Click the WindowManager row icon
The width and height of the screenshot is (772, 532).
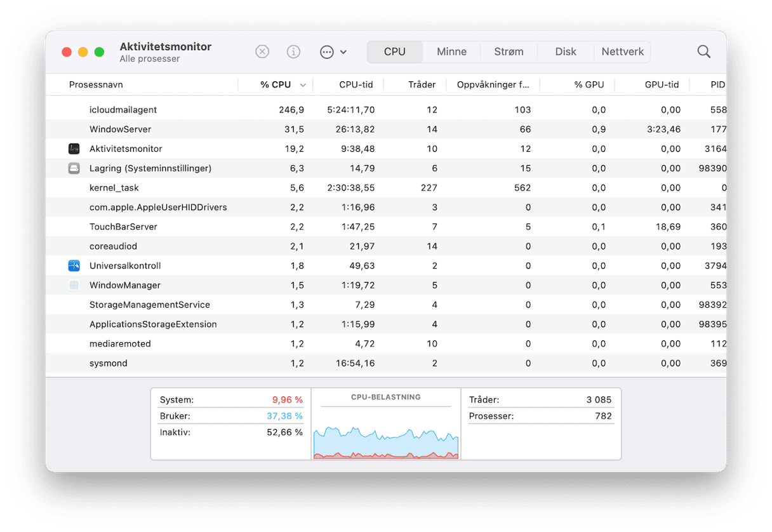[74, 286]
